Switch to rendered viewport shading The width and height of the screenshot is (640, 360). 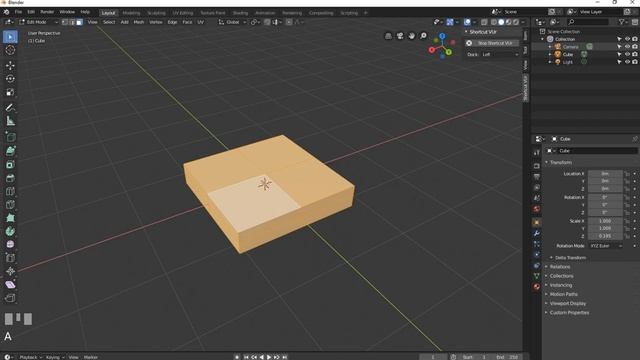click(516, 22)
